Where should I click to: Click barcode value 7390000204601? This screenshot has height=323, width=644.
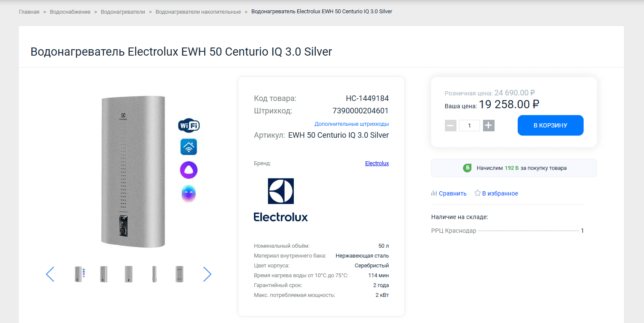click(361, 111)
